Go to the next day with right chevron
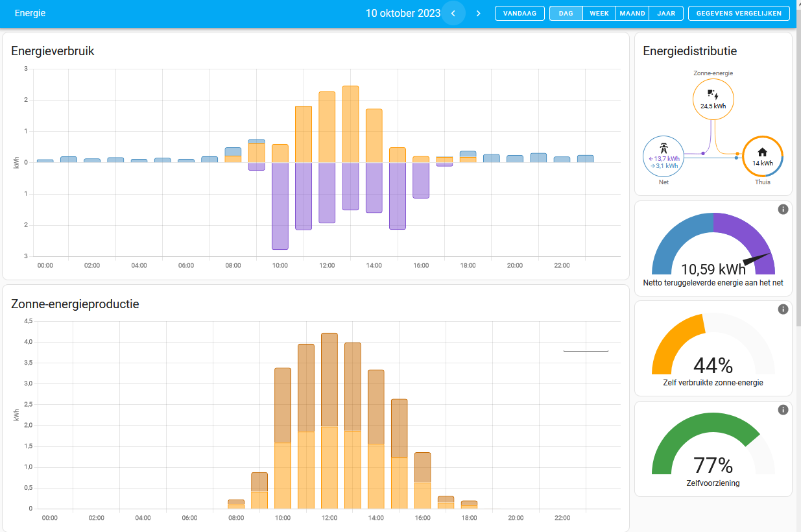 coord(479,14)
